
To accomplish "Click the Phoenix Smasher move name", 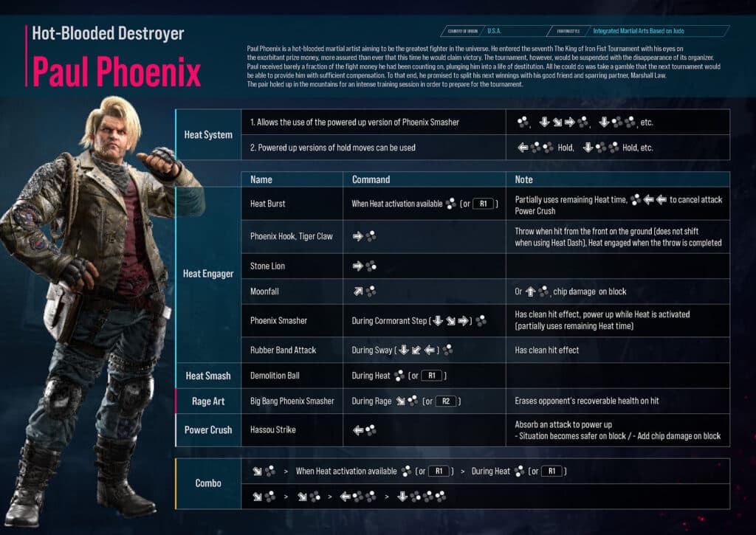I will coord(278,321).
